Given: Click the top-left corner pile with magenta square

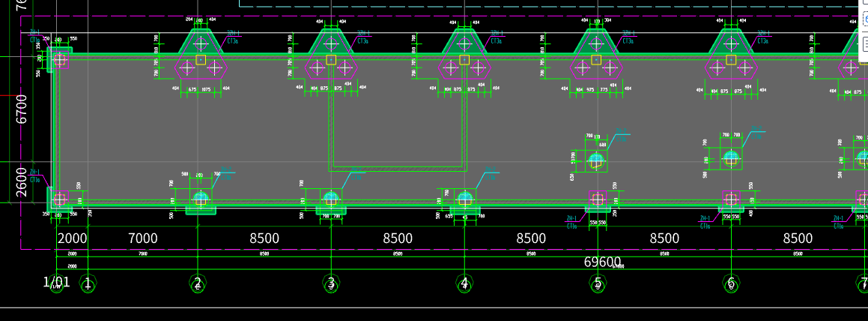Looking at the screenshot, I should tap(60, 60).
